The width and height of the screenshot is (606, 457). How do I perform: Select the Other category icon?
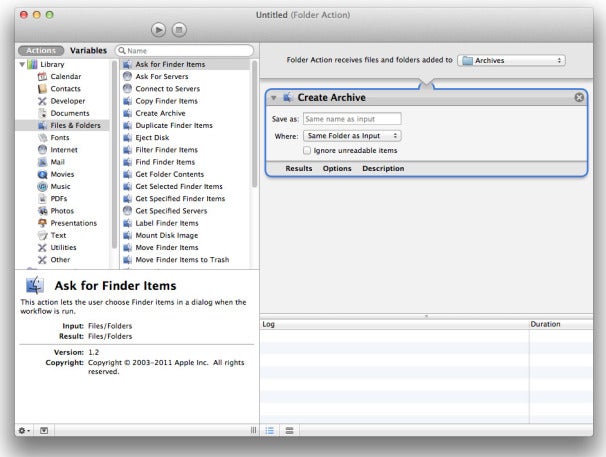pos(42,260)
